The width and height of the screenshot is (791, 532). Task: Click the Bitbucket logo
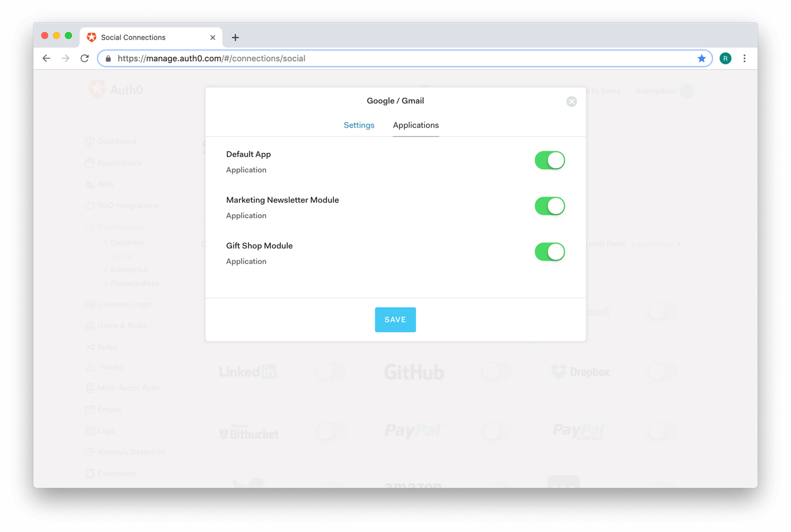(x=248, y=432)
